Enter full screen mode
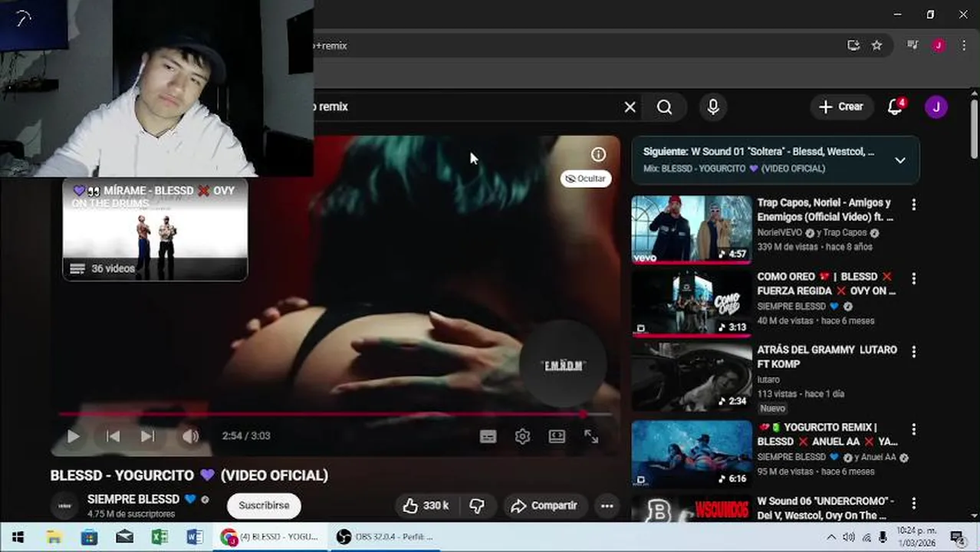980x552 pixels. (591, 436)
